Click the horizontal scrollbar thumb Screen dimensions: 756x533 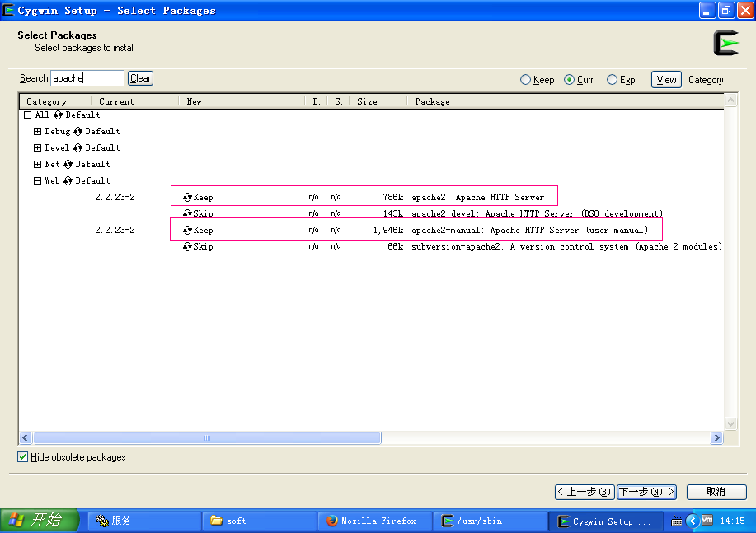(207, 437)
